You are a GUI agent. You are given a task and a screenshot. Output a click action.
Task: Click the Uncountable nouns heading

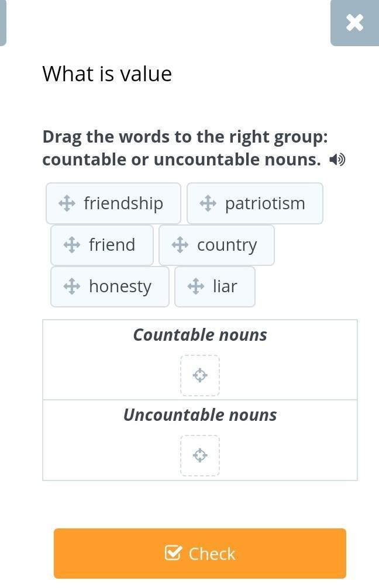[200, 415]
